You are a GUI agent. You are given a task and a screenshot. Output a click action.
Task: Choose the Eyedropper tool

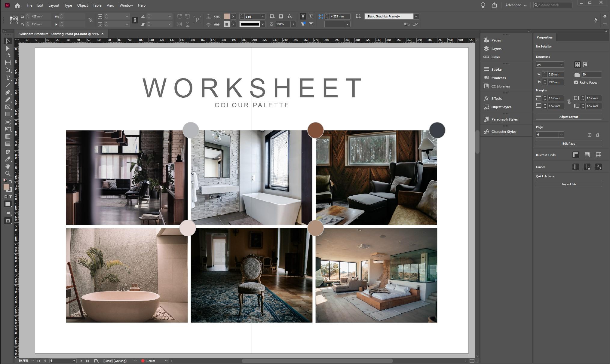[8, 159]
